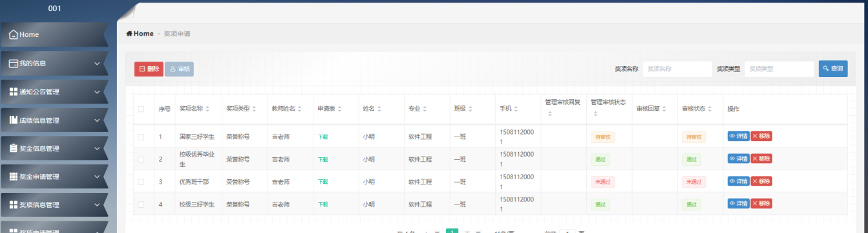Sort by 管理审核状态 column arrows
Viewport: 868px width, 233px height.
(595, 115)
